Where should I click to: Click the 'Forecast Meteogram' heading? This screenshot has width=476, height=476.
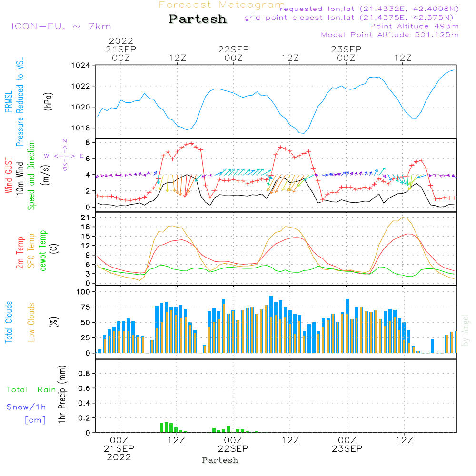(x=222, y=5)
